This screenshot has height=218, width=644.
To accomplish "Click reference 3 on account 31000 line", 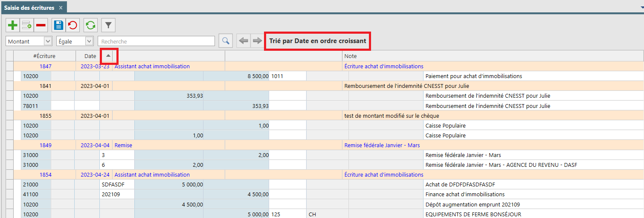I will click(117, 155).
